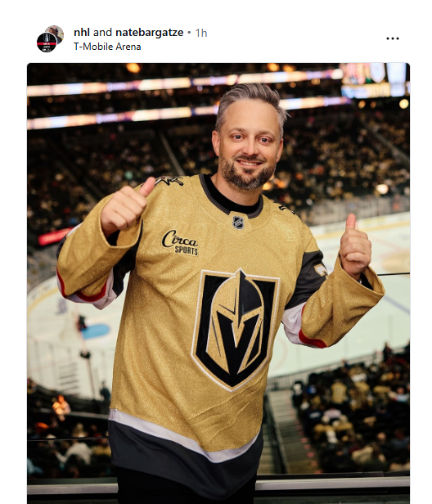Click the blue circle on the ice
This screenshot has height=504, width=432.
tap(96, 331)
